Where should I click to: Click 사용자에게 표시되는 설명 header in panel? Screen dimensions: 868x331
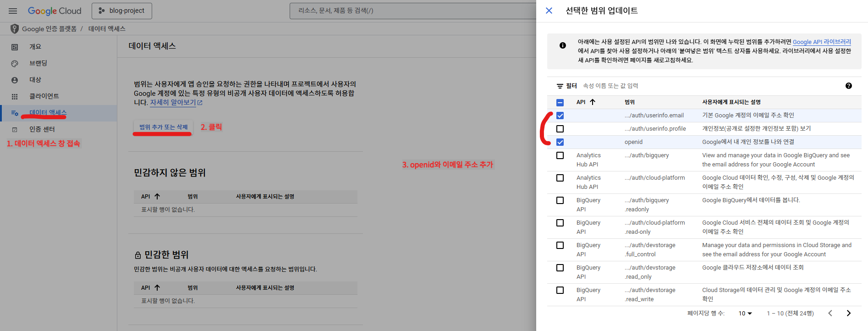(731, 102)
